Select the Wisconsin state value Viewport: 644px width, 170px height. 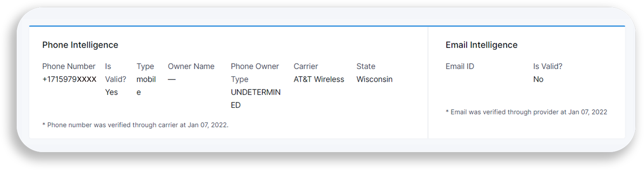374,79
